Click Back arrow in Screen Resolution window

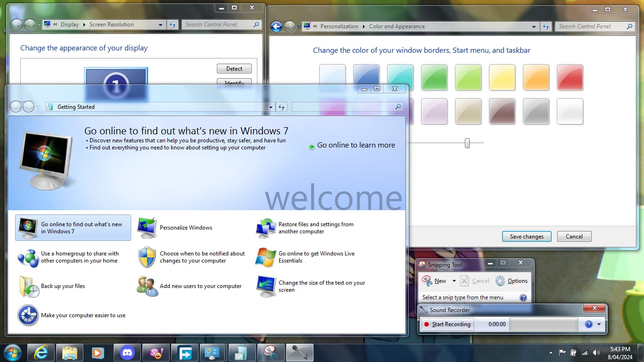coord(17,25)
